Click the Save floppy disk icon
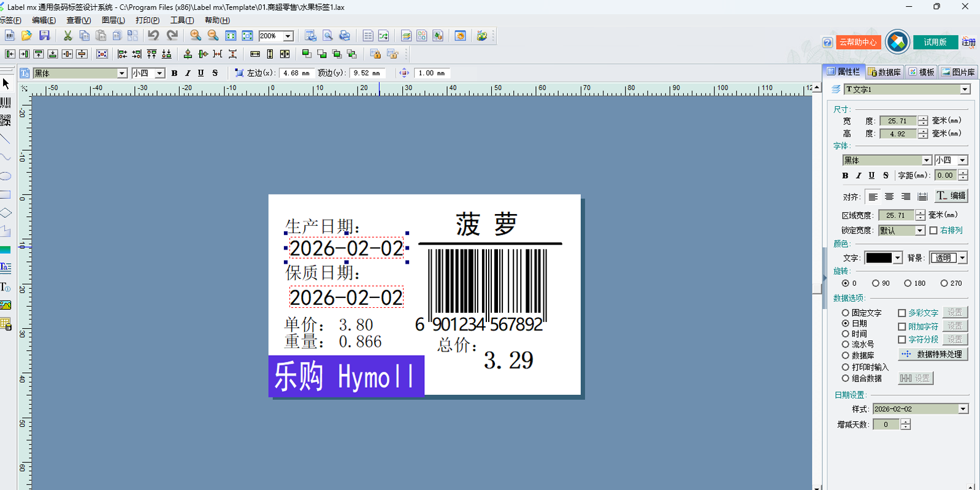This screenshot has width=980, height=490. (44, 36)
